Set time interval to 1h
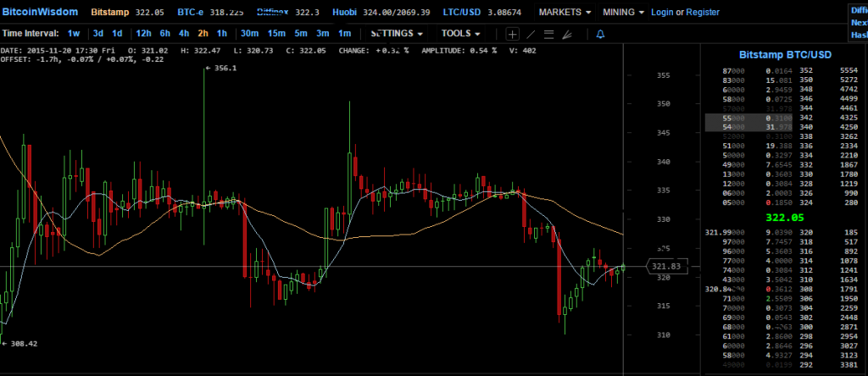This screenshot has width=868, height=376. (221, 34)
